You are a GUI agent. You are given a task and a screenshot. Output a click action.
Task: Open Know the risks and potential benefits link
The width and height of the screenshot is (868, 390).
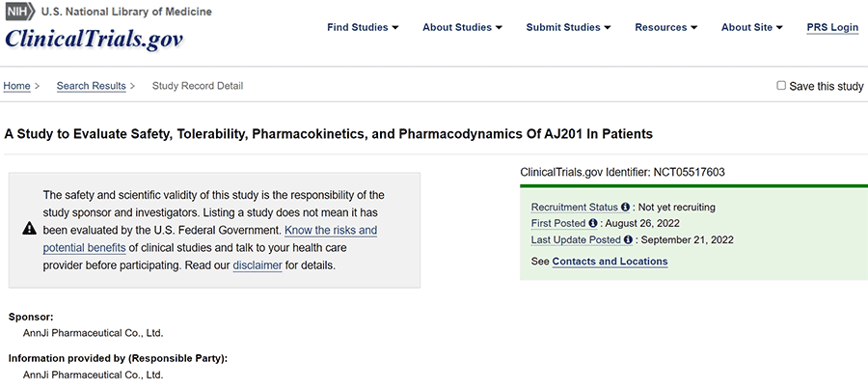331,231
